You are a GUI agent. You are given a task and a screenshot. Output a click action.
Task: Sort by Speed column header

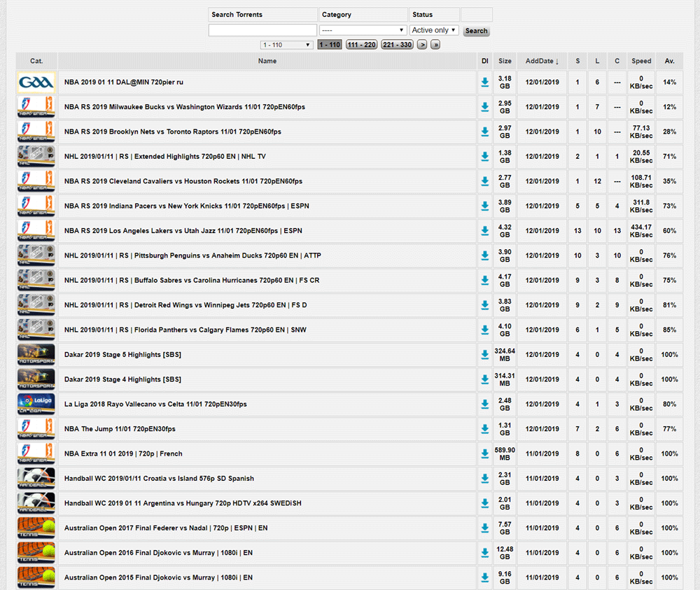tap(641, 61)
